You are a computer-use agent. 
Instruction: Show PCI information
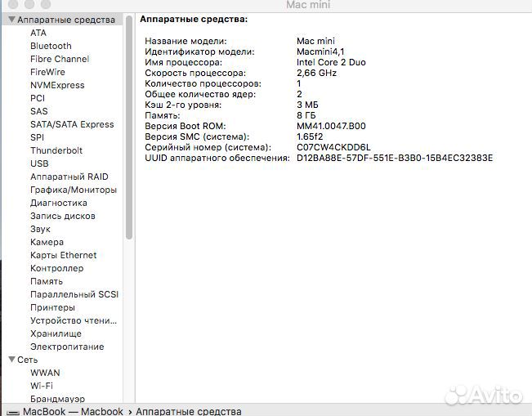38,98
